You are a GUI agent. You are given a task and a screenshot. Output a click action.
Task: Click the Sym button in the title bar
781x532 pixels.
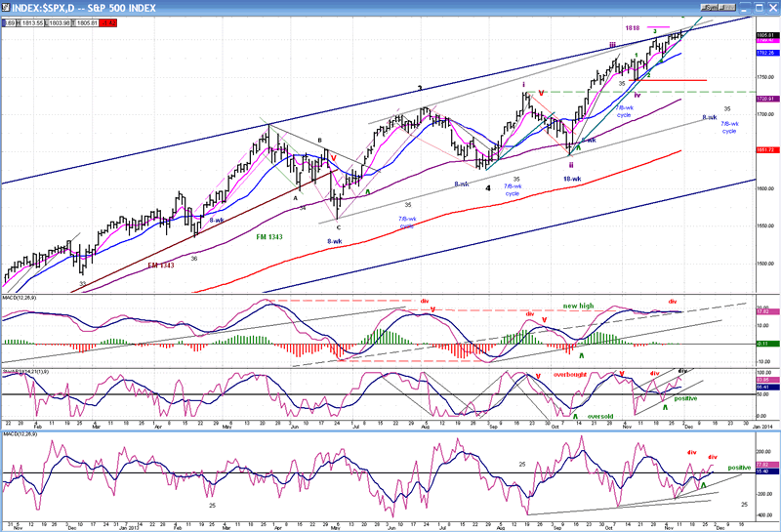(711, 8)
